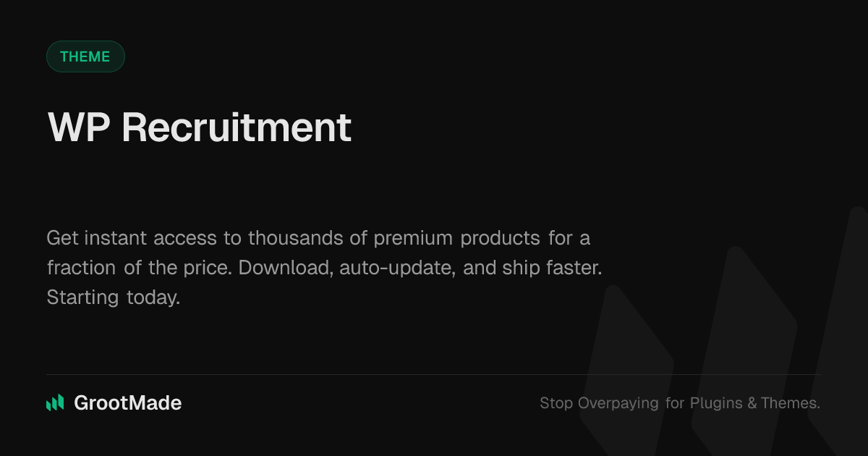The width and height of the screenshot is (868, 456).
Task: Open the GrootMade brand name link
Action: coord(127,403)
